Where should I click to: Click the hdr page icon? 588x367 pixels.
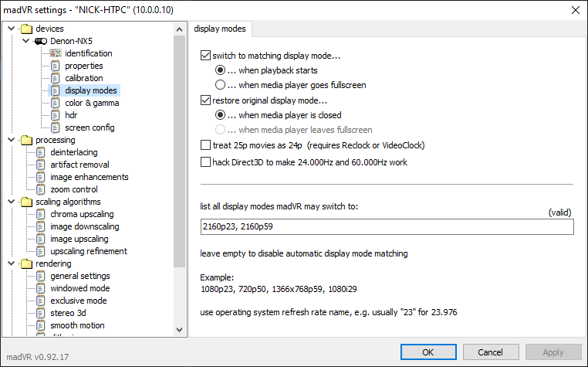click(55, 115)
